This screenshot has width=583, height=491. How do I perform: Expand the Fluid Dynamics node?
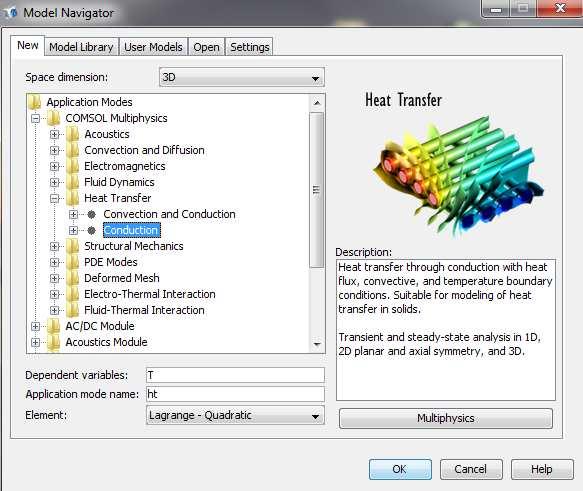[55, 182]
